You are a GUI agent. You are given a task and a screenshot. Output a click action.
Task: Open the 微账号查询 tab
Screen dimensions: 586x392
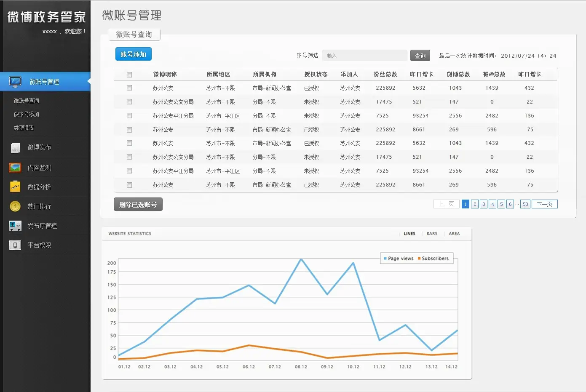pyautogui.click(x=134, y=35)
